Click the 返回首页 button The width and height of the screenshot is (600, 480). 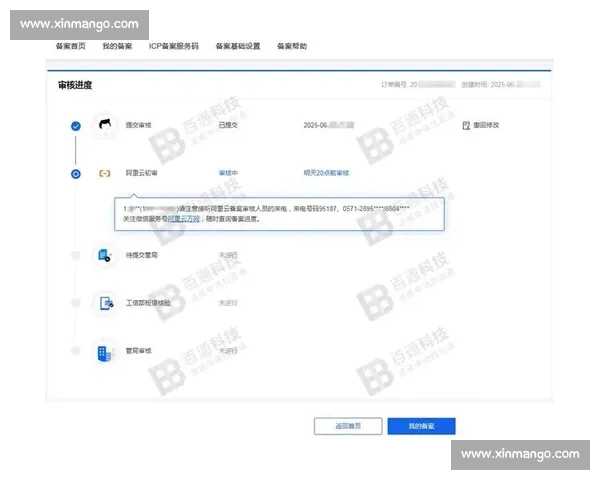[x=348, y=426]
